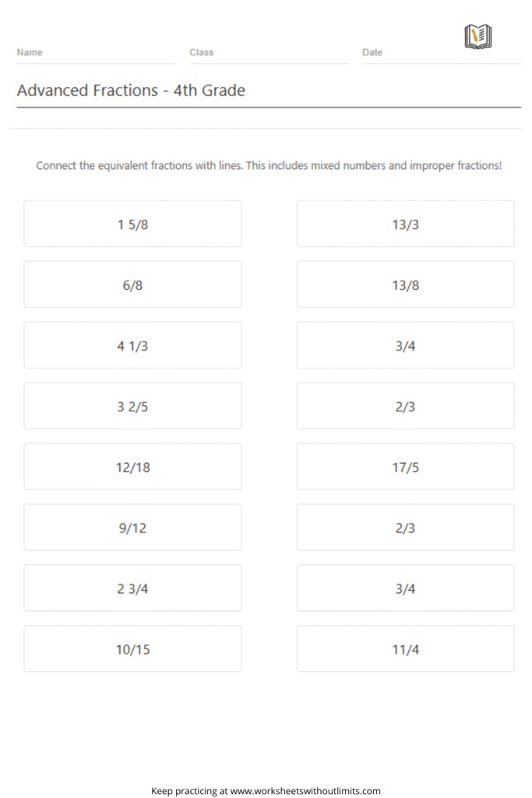532x798 pixels.
Task: Pick the 3 2/5 card
Action: pyautogui.click(x=132, y=406)
